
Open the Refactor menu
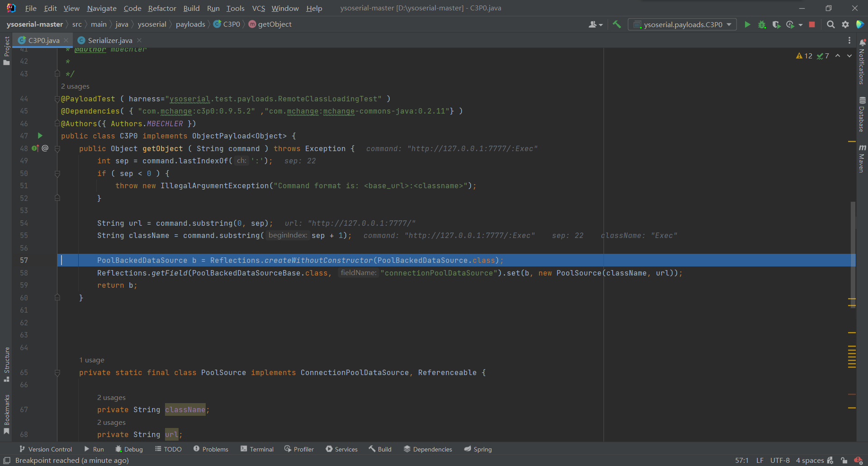(x=162, y=8)
